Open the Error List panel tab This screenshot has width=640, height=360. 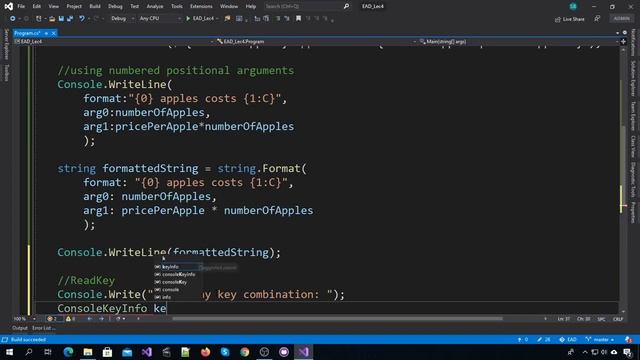pos(43,328)
